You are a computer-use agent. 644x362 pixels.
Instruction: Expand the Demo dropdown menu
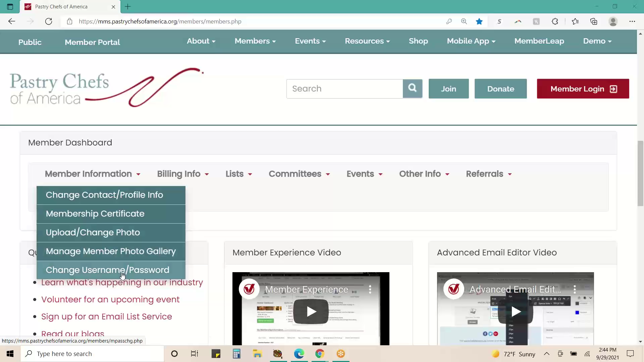pos(597,41)
